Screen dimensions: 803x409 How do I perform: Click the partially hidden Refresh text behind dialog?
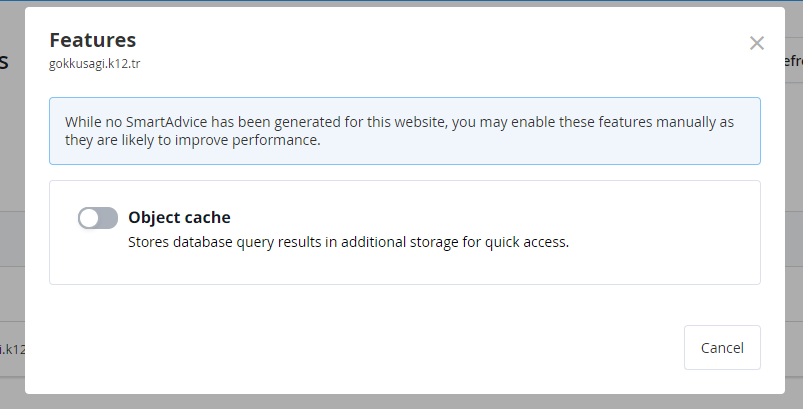coord(794,61)
